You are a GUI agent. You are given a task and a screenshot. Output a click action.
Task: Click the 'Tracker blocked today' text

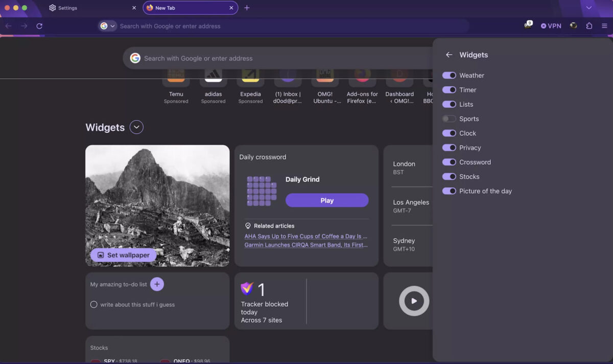tap(265, 308)
